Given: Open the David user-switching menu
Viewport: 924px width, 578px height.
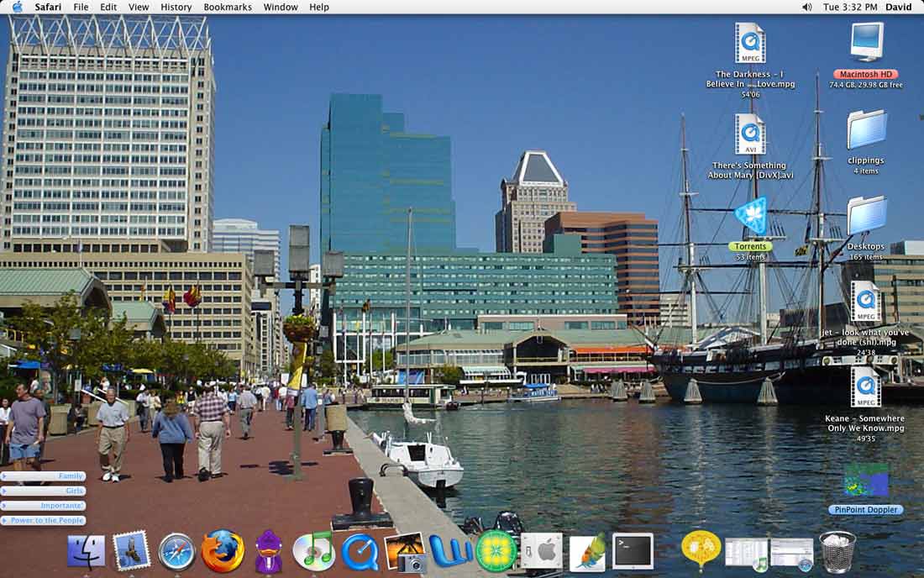Looking at the screenshot, I should (x=899, y=7).
